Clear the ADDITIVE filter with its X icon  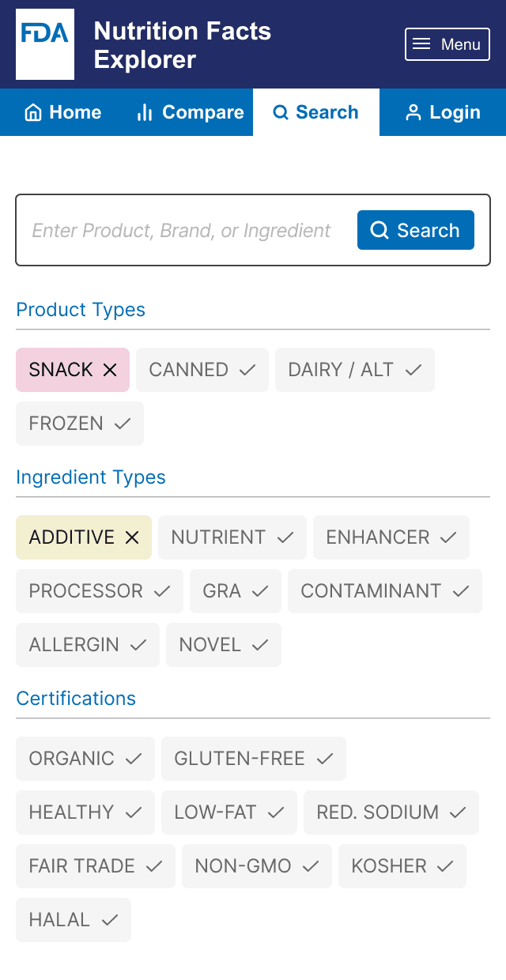pos(131,537)
